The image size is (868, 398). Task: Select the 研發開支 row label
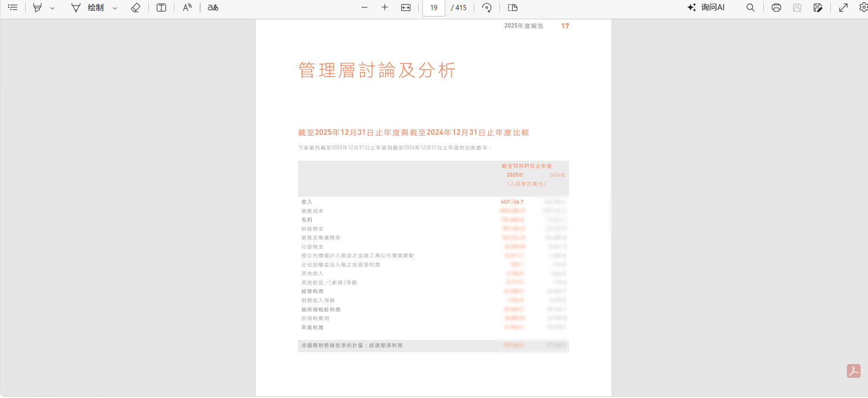(312, 229)
